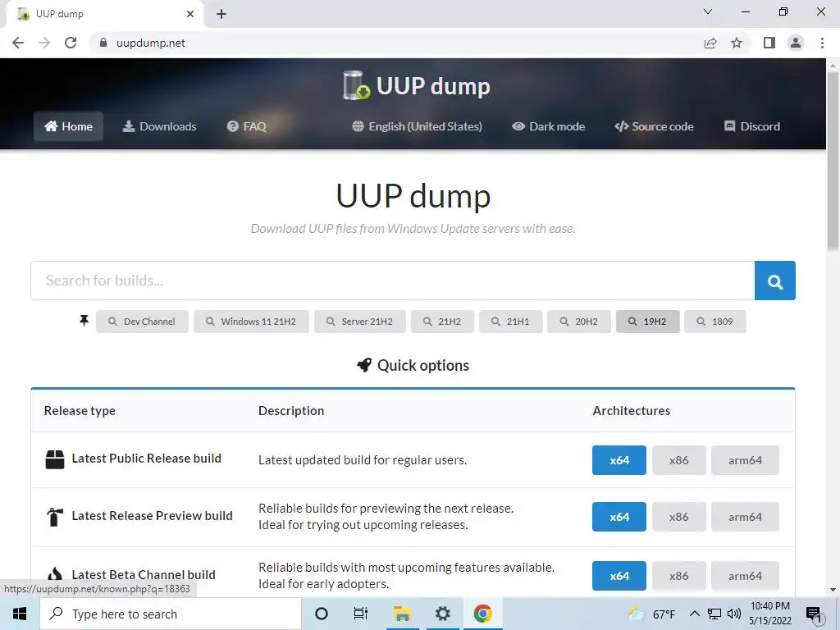Image resolution: width=840 pixels, height=630 pixels.
Task: Click the Description column header
Action: tap(291, 411)
